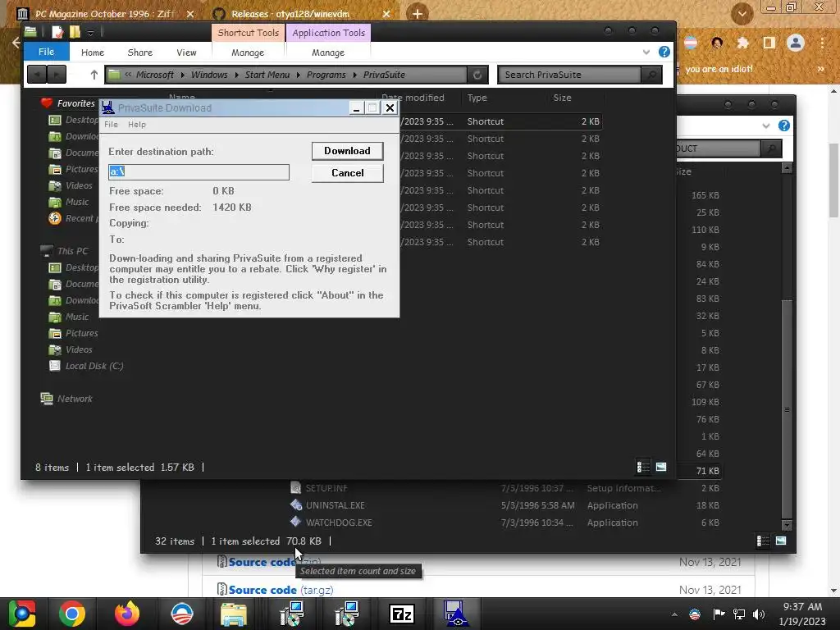The width and height of the screenshot is (840, 630).
Task: Switch to Home ribbon tab
Action: pos(93,52)
